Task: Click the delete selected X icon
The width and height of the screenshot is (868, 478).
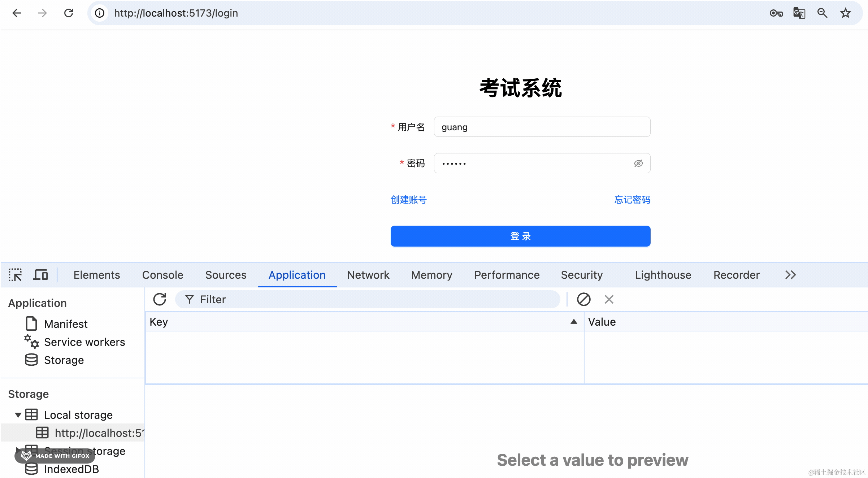Action: click(609, 299)
